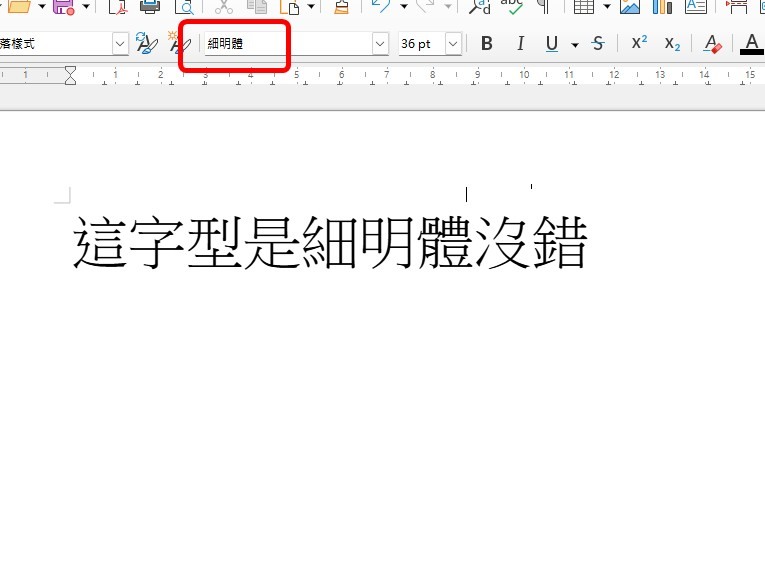This screenshot has width=765, height=573.
Task: Insert a page break
Action: [x=737, y=6]
